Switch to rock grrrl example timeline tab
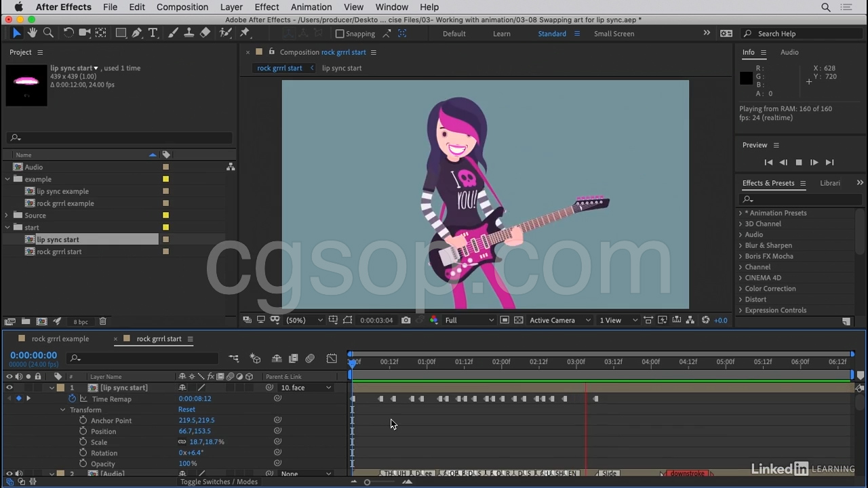The image size is (868, 488). pyautogui.click(x=60, y=339)
